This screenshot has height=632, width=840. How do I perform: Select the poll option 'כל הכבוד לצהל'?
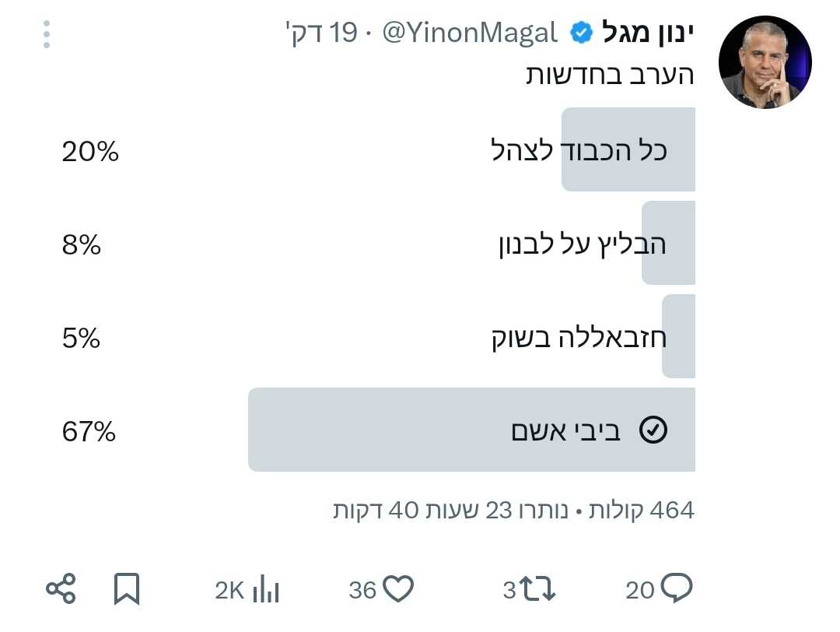click(x=580, y=149)
